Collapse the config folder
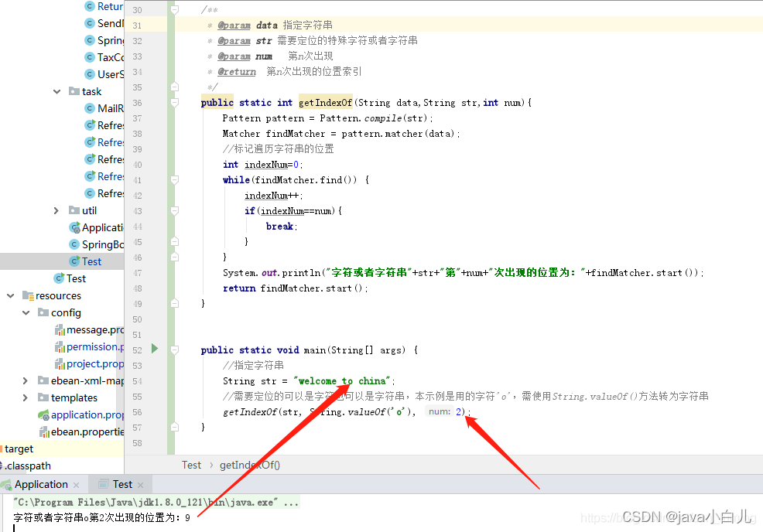The width and height of the screenshot is (763, 532). pos(26,312)
